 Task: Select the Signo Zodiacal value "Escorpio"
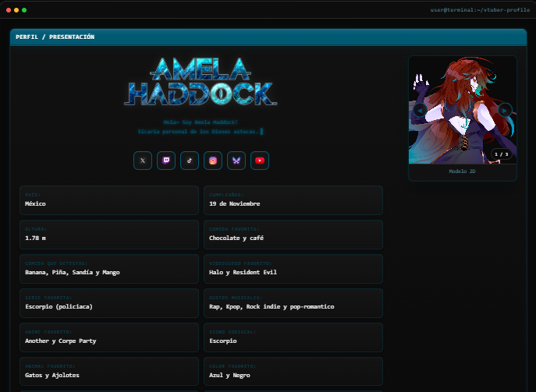coord(223,341)
